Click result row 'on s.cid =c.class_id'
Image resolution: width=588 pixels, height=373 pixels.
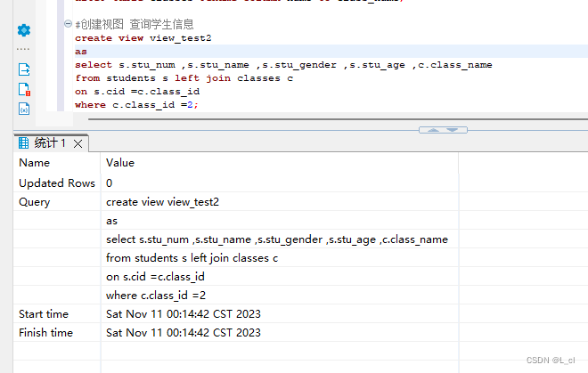[x=280, y=277]
